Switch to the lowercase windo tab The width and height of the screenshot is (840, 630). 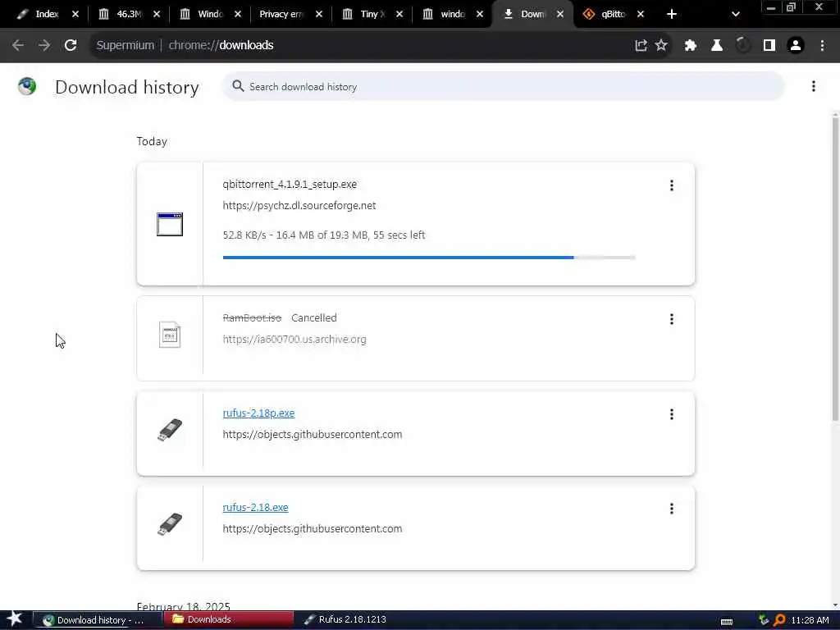pyautogui.click(x=452, y=14)
